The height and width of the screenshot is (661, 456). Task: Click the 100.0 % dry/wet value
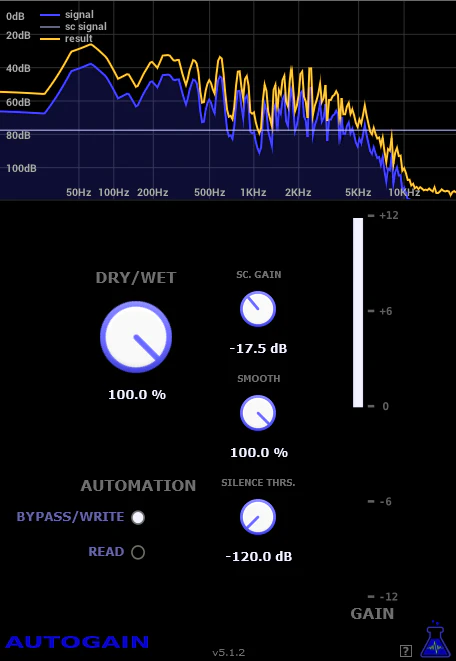[x=137, y=395]
